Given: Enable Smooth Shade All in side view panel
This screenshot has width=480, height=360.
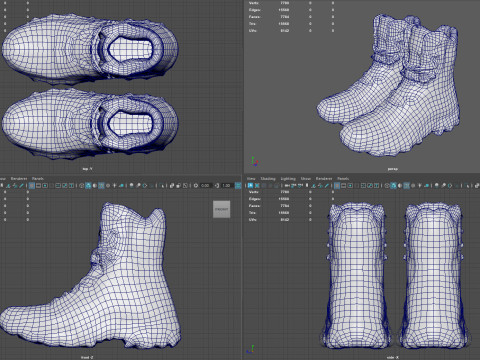Looking at the screenshot, I should tap(393, 185).
